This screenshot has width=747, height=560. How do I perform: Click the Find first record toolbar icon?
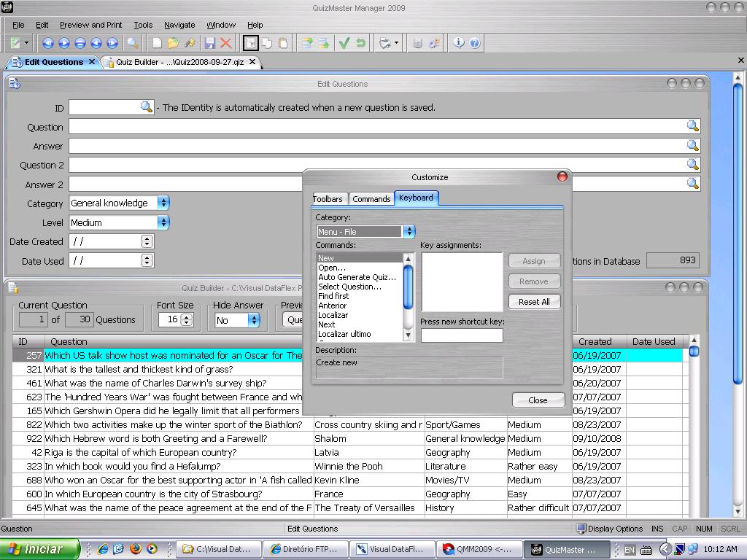pos(47,43)
